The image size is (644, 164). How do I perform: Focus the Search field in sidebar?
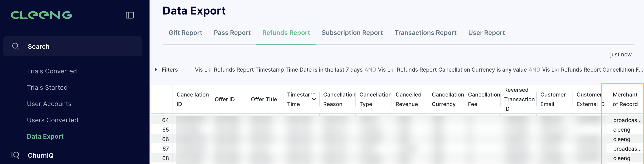[x=73, y=46]
